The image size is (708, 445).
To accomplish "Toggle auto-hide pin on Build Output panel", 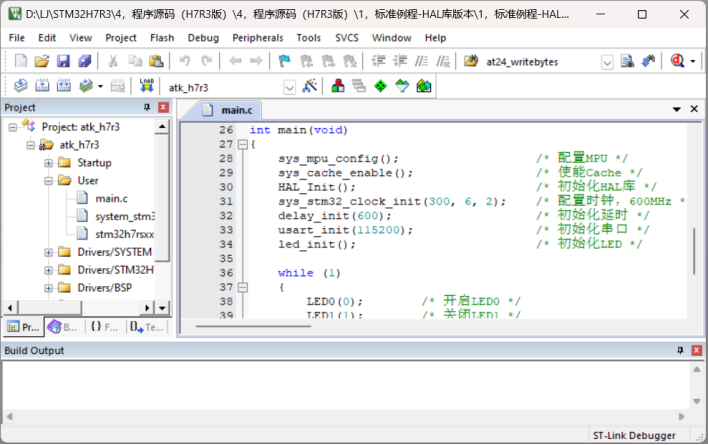I will 681,351.
